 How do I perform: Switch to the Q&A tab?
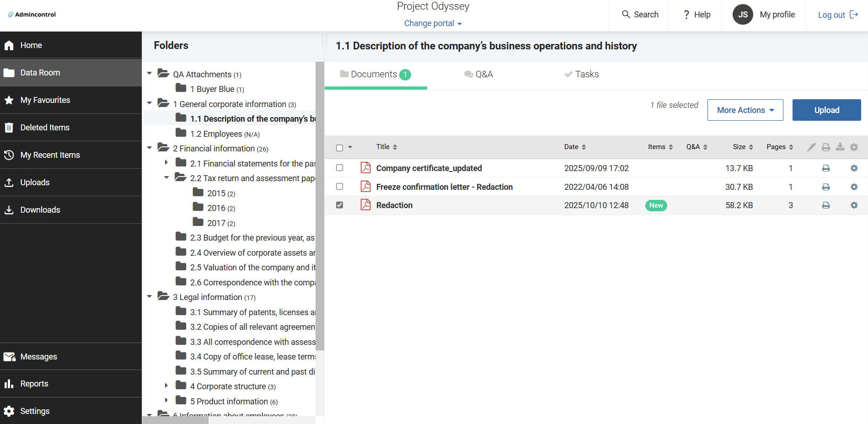(x=478, y=75)
